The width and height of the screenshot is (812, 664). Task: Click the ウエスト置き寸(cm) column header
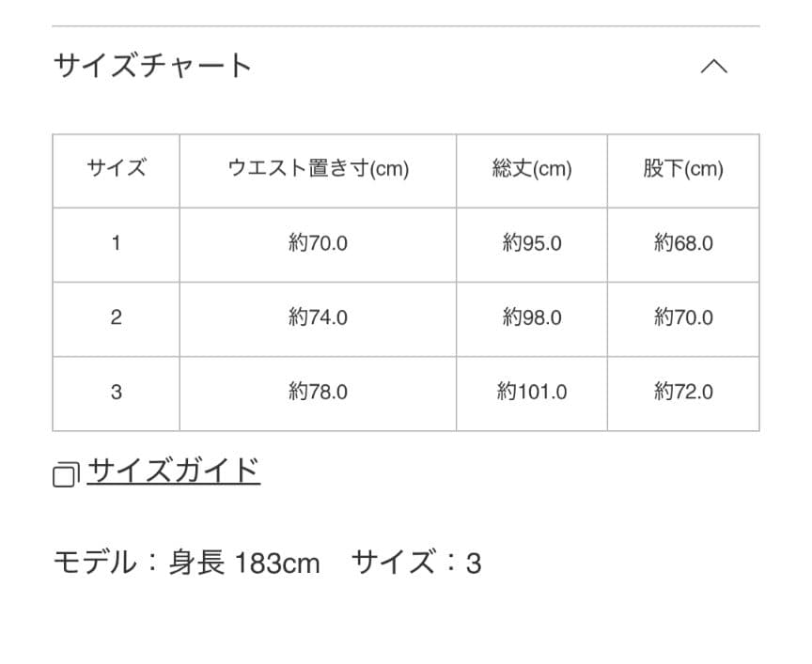317,170
